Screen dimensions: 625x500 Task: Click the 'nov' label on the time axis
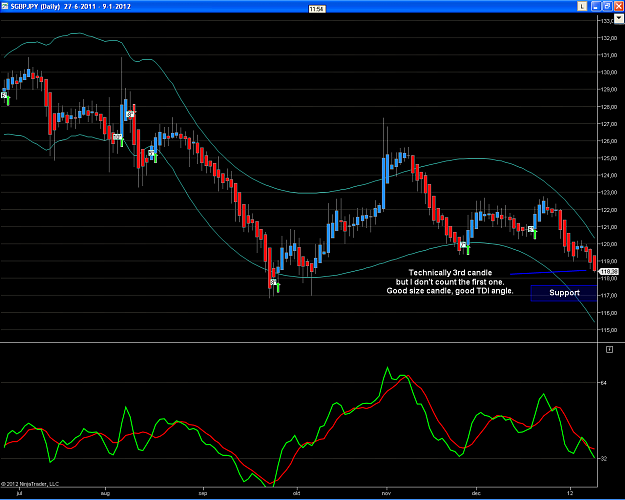(386, 493)
